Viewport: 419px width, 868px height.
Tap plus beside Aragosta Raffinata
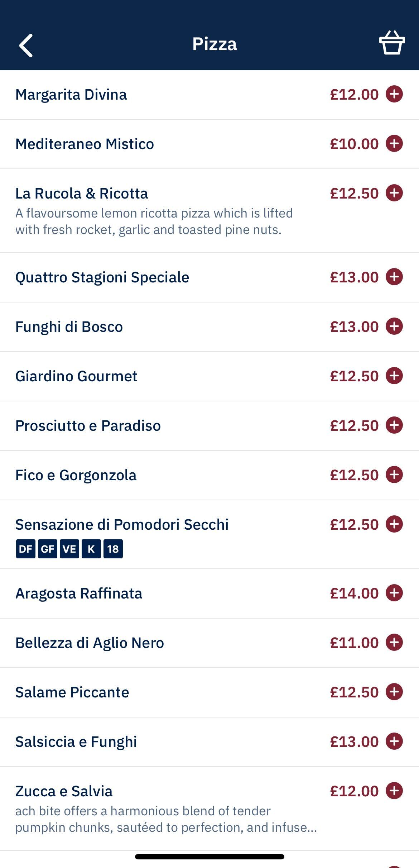[x=394, y=593]
